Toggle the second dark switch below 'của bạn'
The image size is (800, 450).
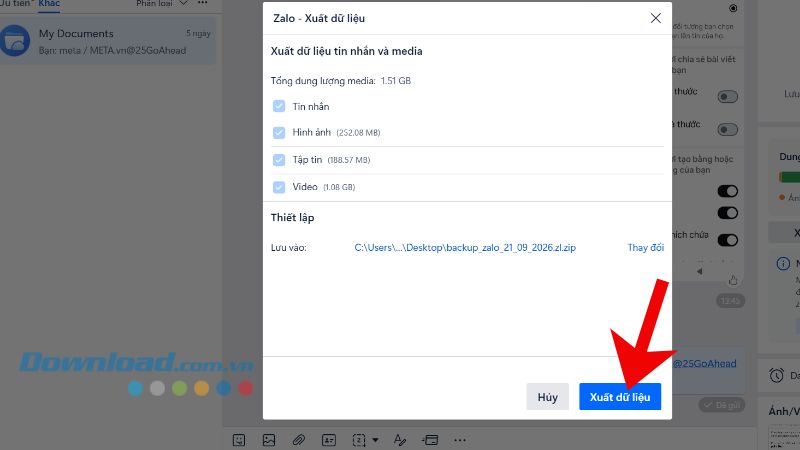click(x=728, y=213)
